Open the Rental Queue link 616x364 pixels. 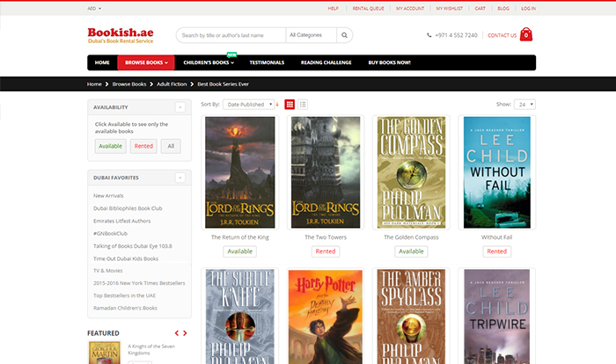368,8
